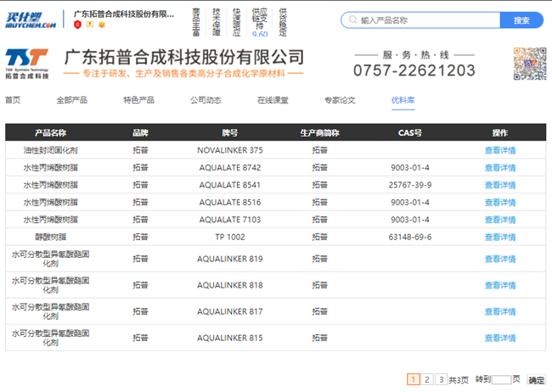Switch to the 全部产品 tab
Screen dimensions: 552x392
71,100
